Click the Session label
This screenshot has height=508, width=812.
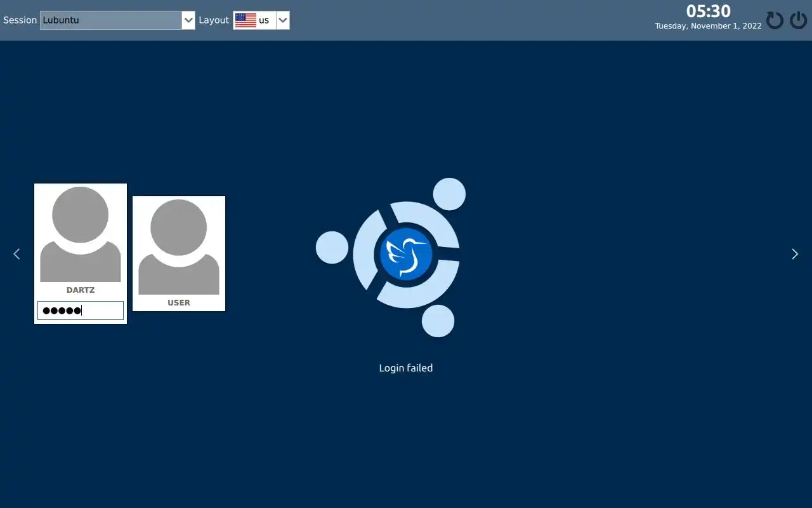(x=20, y=20)
